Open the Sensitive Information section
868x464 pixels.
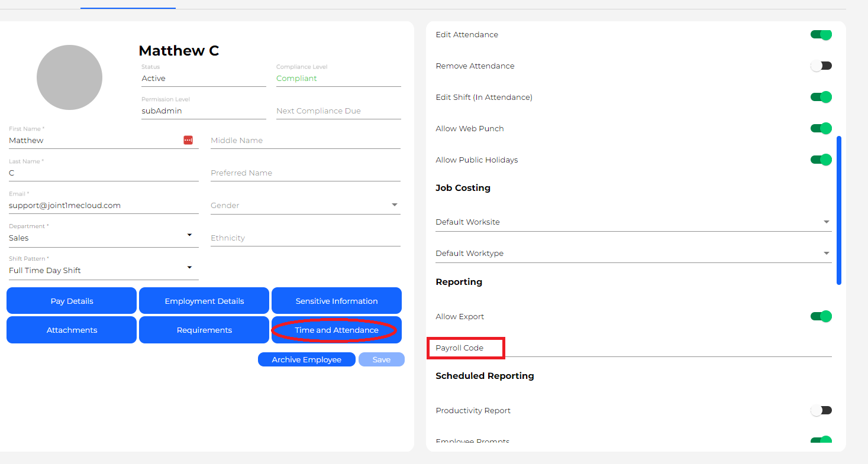tap(337, 301)
